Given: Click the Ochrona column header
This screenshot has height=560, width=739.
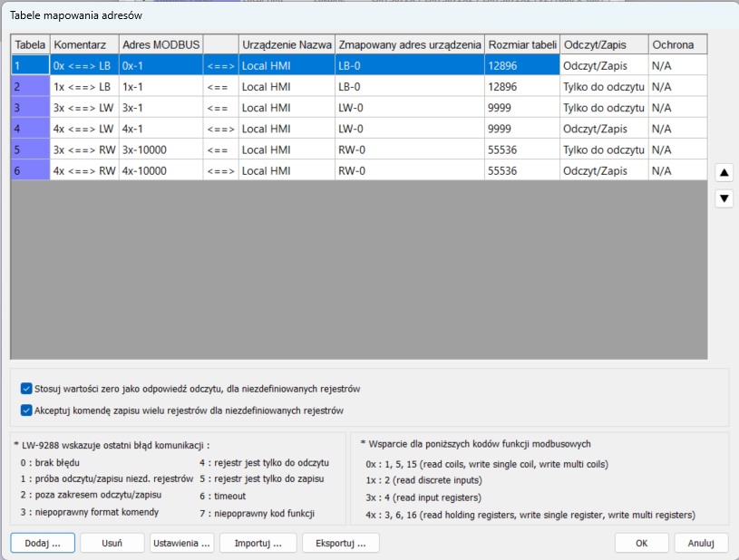Looking at the screenshot, I should (x=676, y=44).
